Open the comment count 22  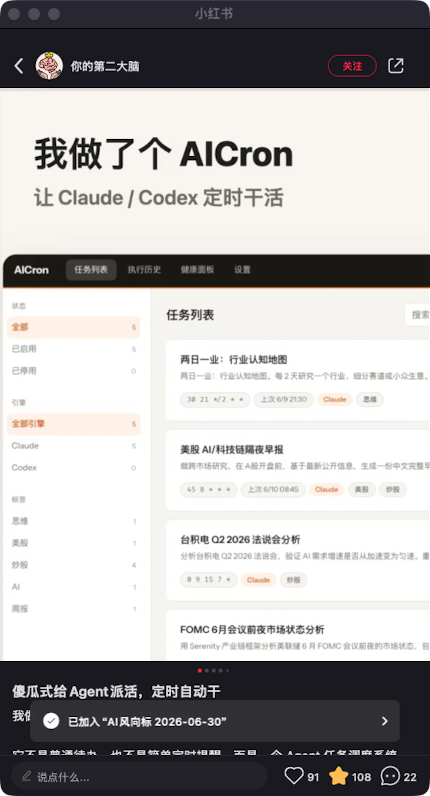pyautogui.click(x=410, y=777)
